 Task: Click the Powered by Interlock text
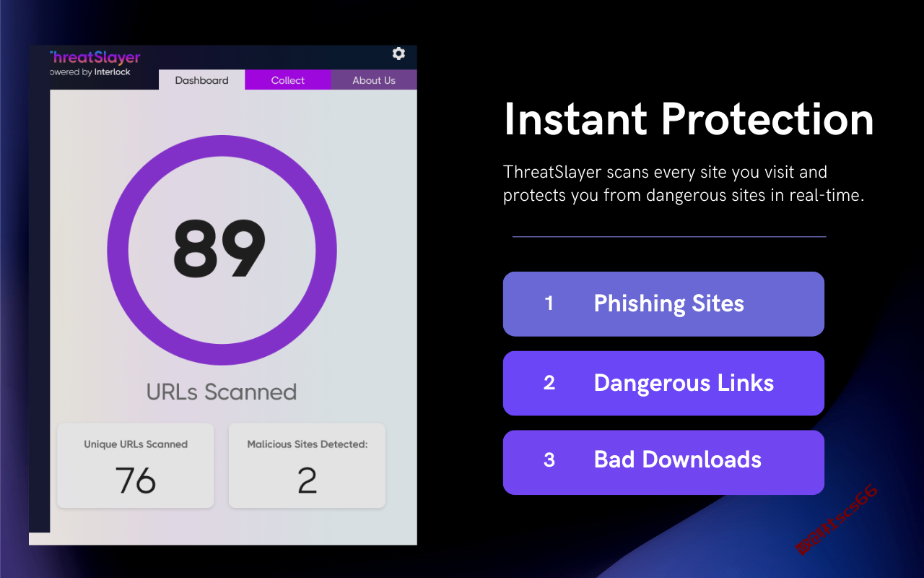90,72
